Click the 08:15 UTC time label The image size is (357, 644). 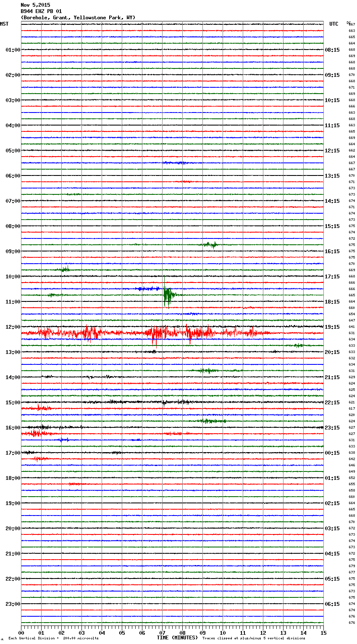(332, 50)
